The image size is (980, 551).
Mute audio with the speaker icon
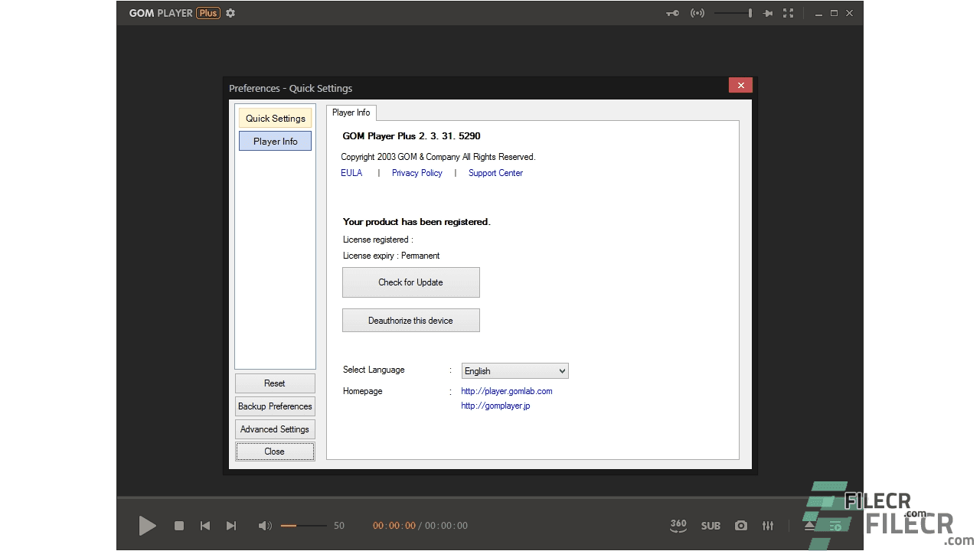265,526
